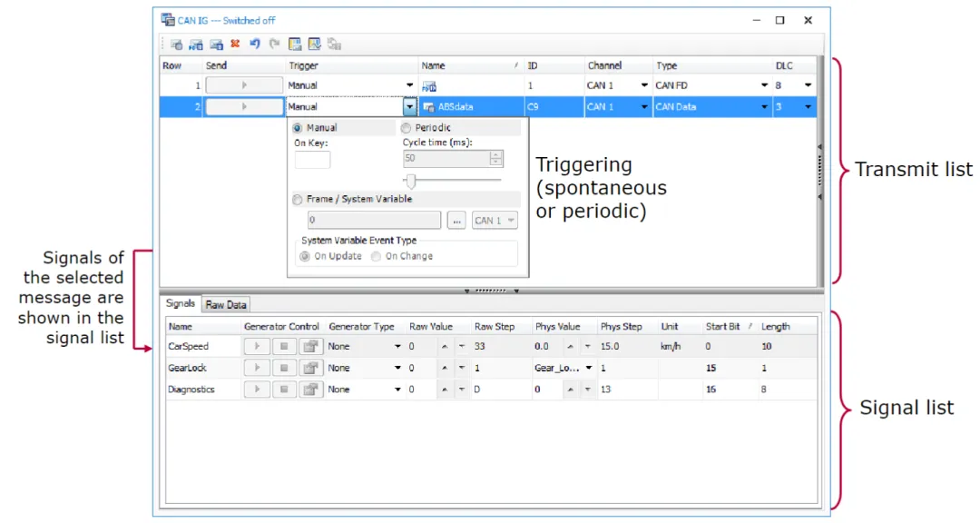Image resolution: width=980 pixels, height=523 pixels.
Task: Click the system variable text field
Action: [x=374, y=221]
